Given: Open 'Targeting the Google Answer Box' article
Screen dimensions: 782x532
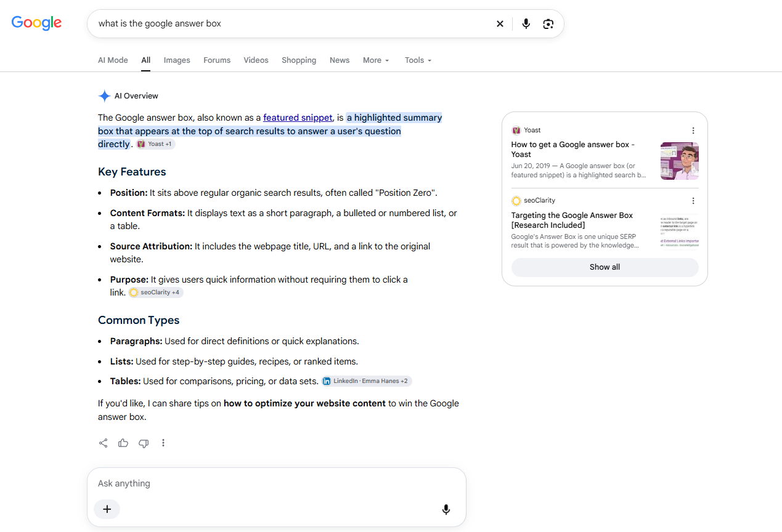Looking at the screenshot, I should tap(572, 220).
